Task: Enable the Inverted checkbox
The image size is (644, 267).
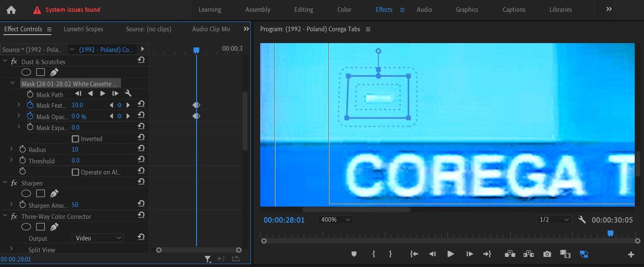Action: (75, 139)
